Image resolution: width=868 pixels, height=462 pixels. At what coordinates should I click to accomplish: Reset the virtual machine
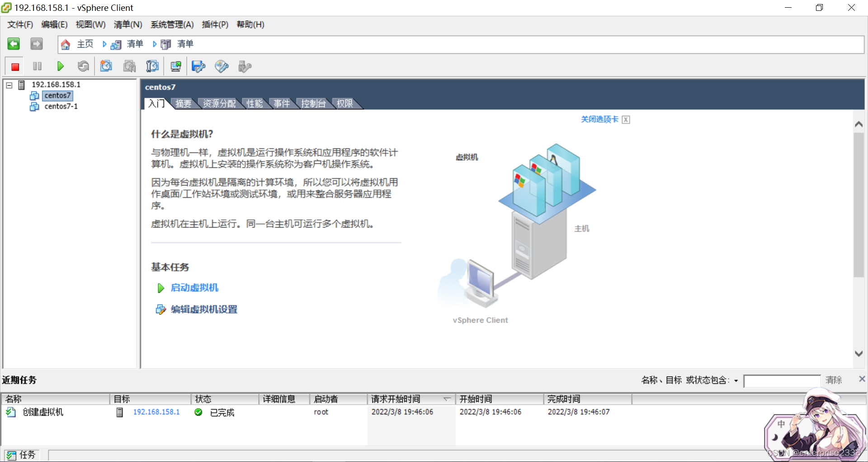(83, 66)
